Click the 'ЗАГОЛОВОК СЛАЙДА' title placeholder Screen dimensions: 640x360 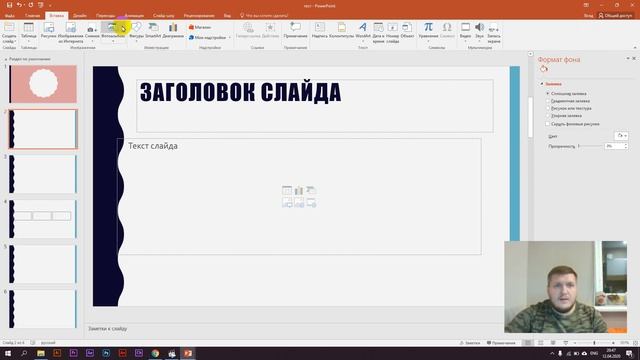pyautogui.click(x=315, y=106)
